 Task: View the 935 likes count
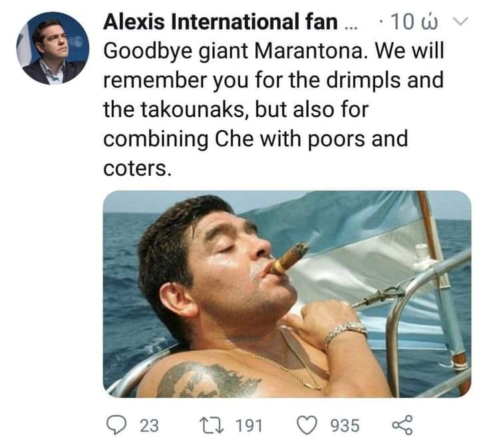tap(345, 425)
